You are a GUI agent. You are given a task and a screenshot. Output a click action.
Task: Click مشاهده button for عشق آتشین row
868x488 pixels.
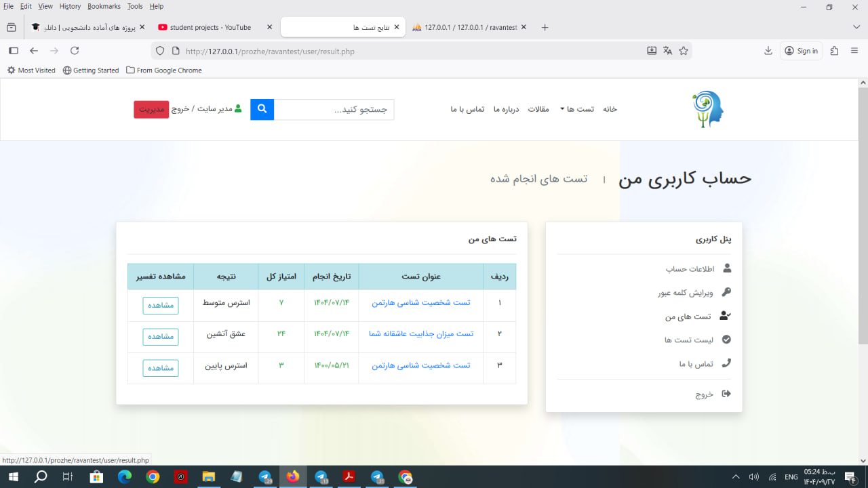(161, 337)
